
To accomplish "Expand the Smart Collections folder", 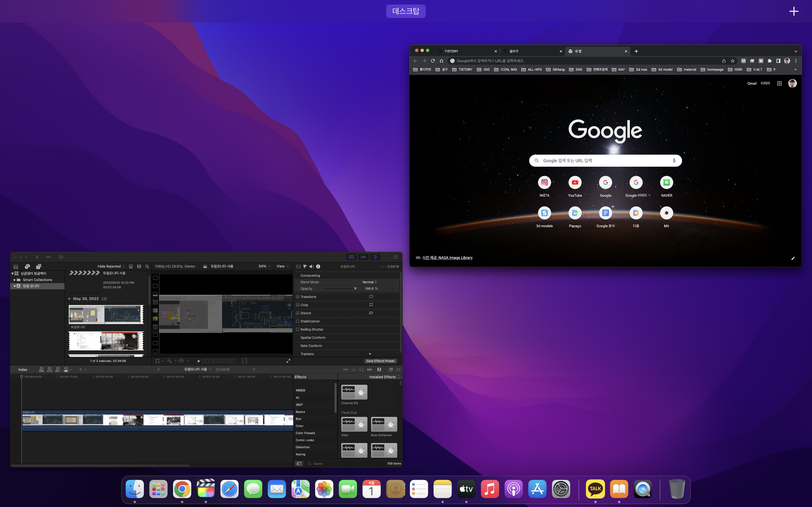I will [14, 280].
